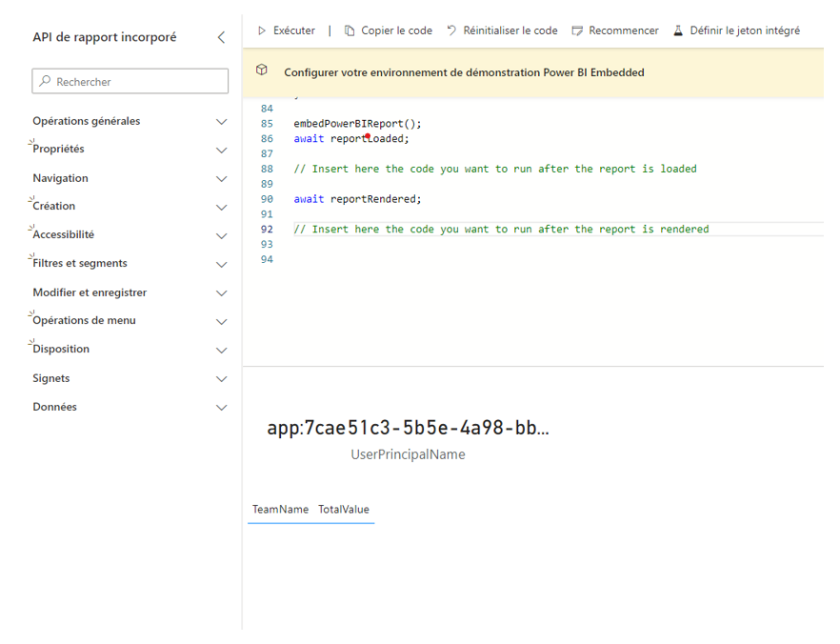The width and height of the screenshot is (840, 644).
Task: Select Données label
Action: click(54, 407)
